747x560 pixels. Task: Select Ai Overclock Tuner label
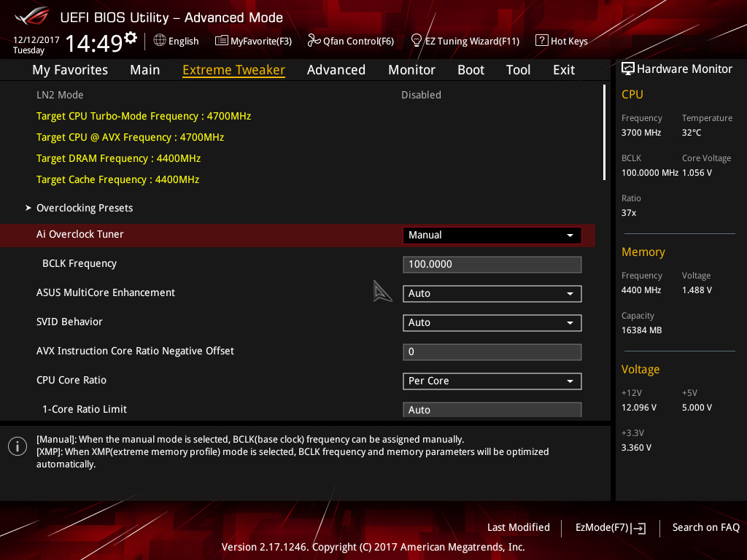tap(80, 234)
